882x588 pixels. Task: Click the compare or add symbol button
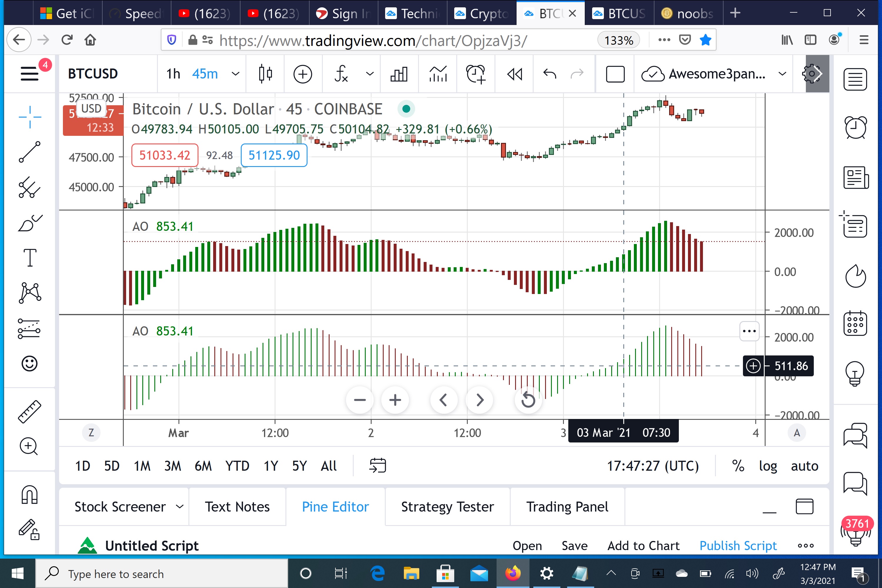click(303, 74)
